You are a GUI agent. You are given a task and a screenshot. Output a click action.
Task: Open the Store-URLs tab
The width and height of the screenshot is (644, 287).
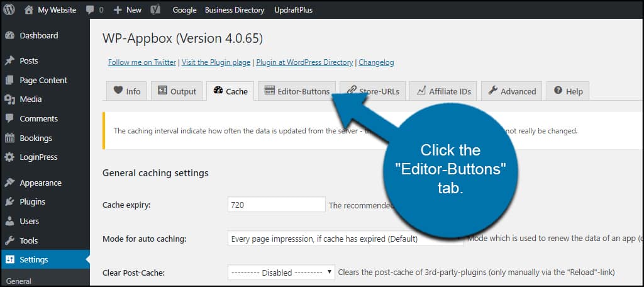click(372, 91)
